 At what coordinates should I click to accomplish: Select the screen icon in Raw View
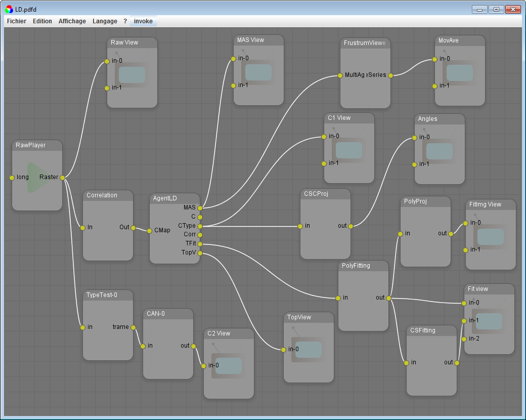(x=131, y=73)
